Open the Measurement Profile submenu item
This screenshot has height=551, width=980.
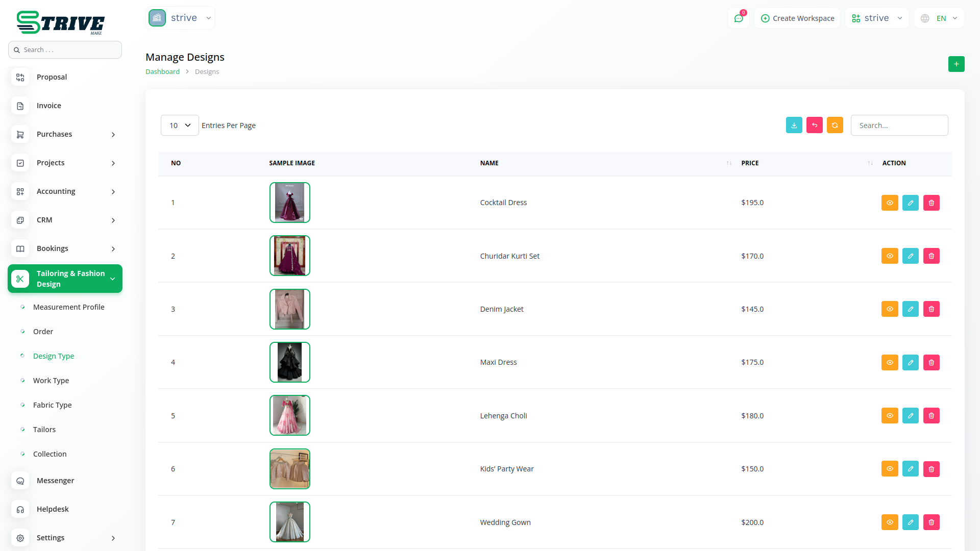pyautogui.click(x=68, y=307)
